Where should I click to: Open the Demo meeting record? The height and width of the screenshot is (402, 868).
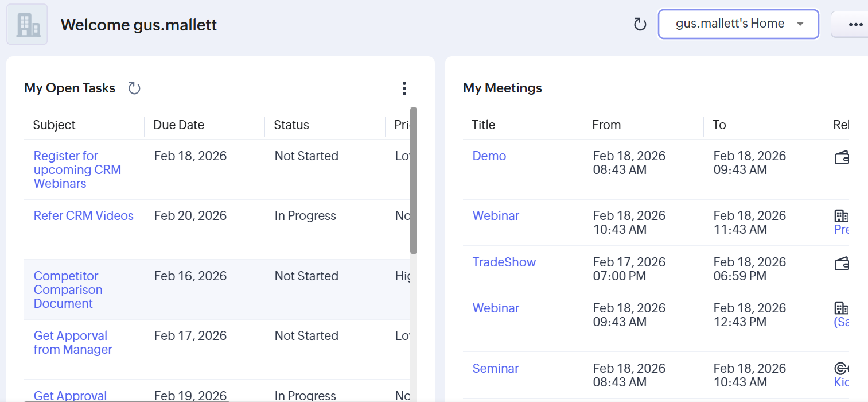coord(489,156)
